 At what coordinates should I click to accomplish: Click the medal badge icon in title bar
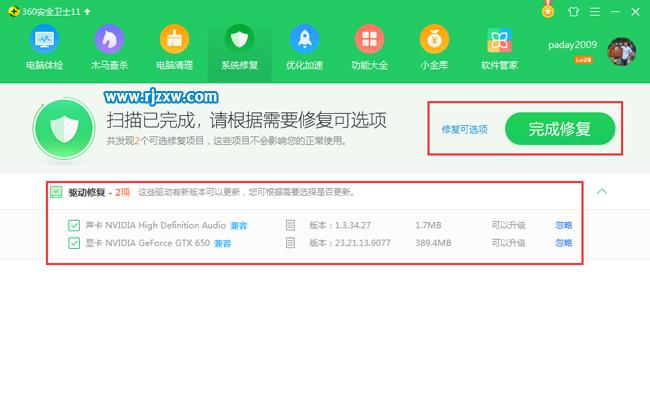tap(548, 11)
